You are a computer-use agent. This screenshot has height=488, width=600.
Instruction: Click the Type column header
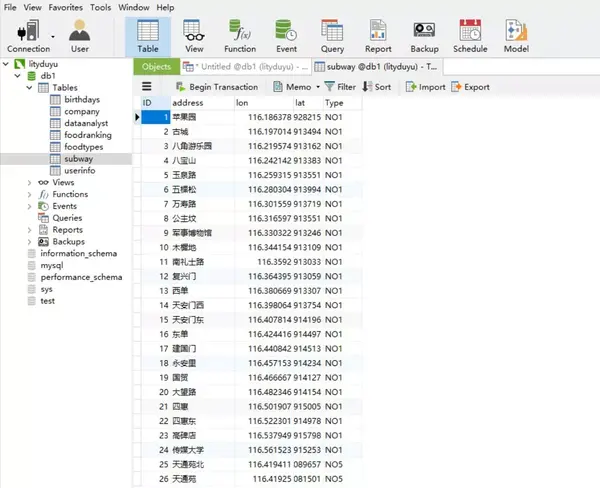pyautogui.click(x=342, y=103)
